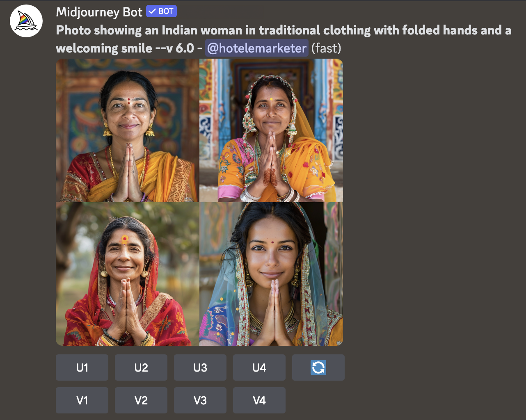Click the Midjourney Bot sailboat avatar

pyautogui.click(x=26, y=21)
